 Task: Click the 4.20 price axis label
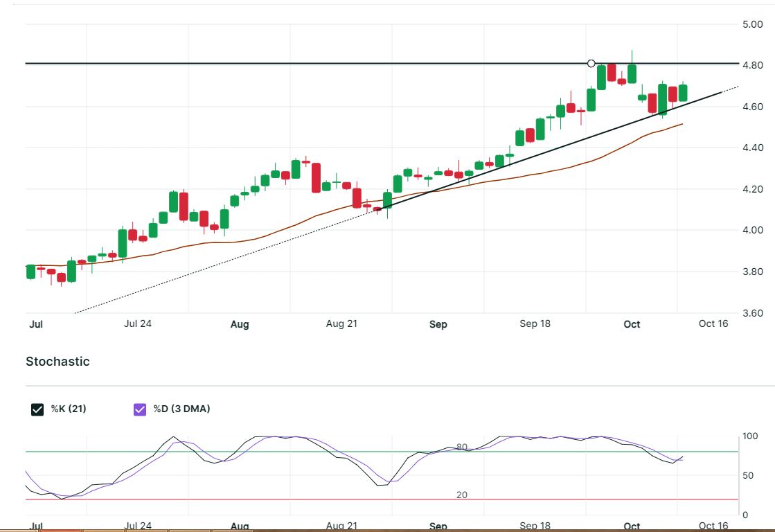click(x=752, y=189)
